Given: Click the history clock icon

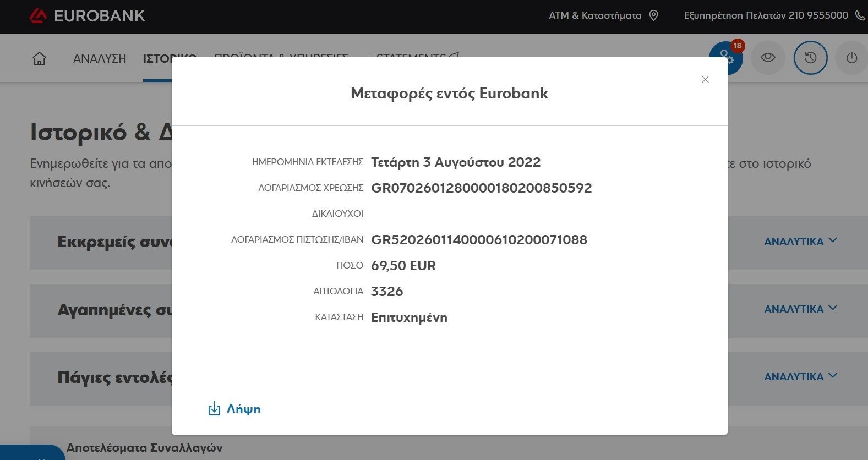Looking at the screenshot, I should [810, 57].
